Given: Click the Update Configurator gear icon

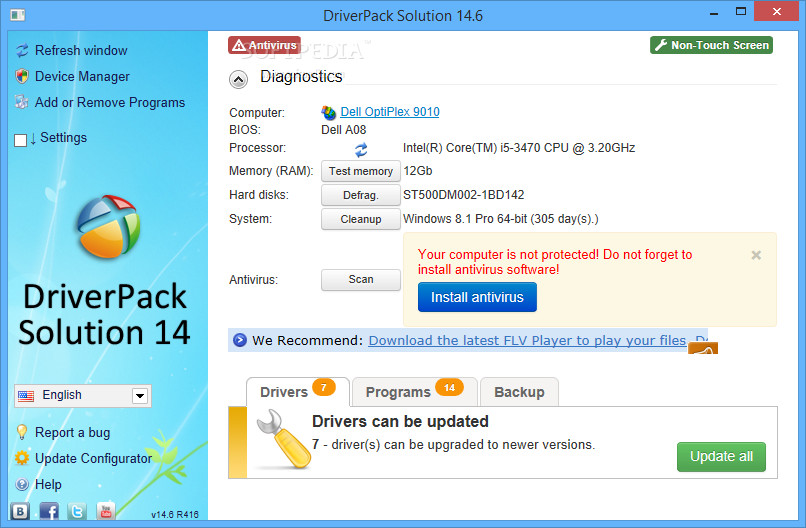Looking at the screenshot, I should pos(22,458).
